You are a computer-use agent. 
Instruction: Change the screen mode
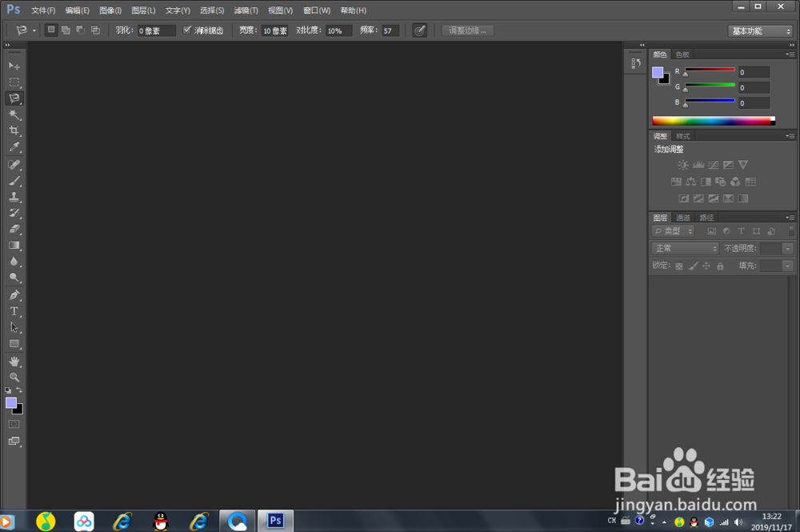coord(14,442)
